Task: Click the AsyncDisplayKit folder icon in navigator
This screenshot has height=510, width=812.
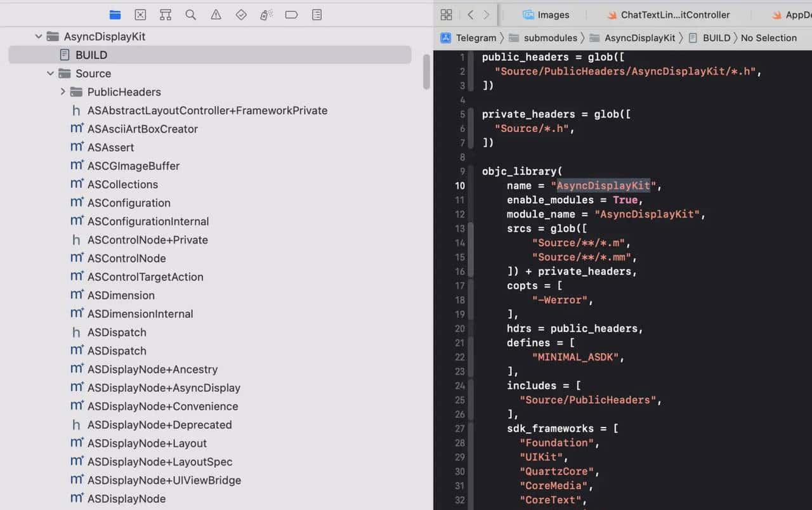Action: [53, 37]
